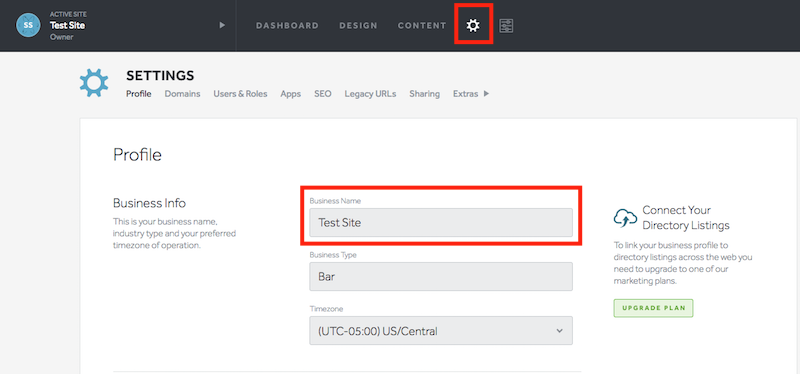Expand the active site switcher arrow
Screen dimensions: 800x374
(x=222, y=25)
